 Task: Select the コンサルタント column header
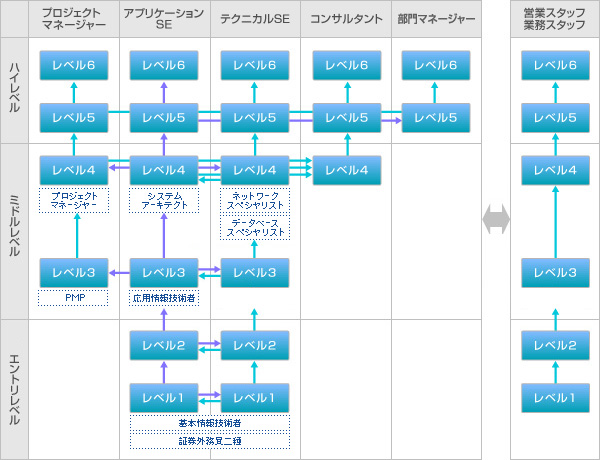point(346,19)
